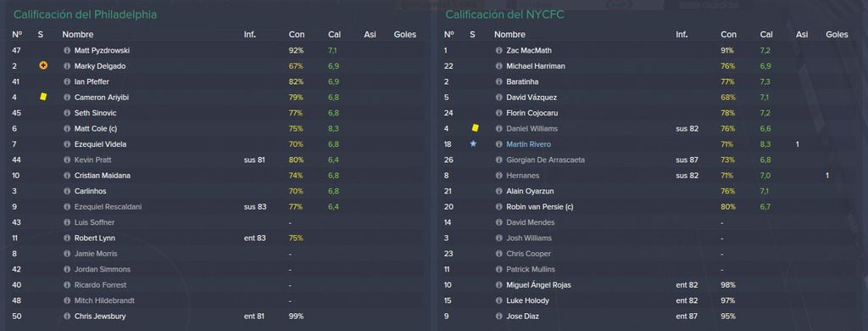Click Marky Delgado's orange injury icon

43,65
